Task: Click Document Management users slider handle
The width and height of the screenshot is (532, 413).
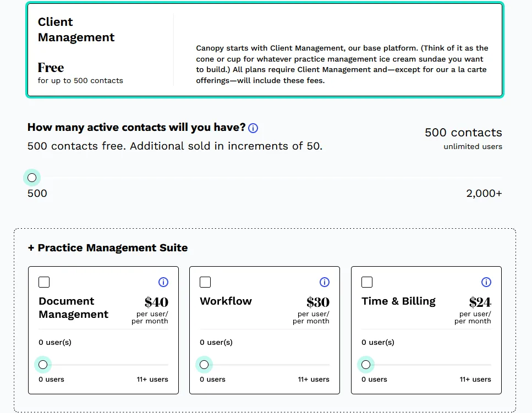Action: point(43,365)
